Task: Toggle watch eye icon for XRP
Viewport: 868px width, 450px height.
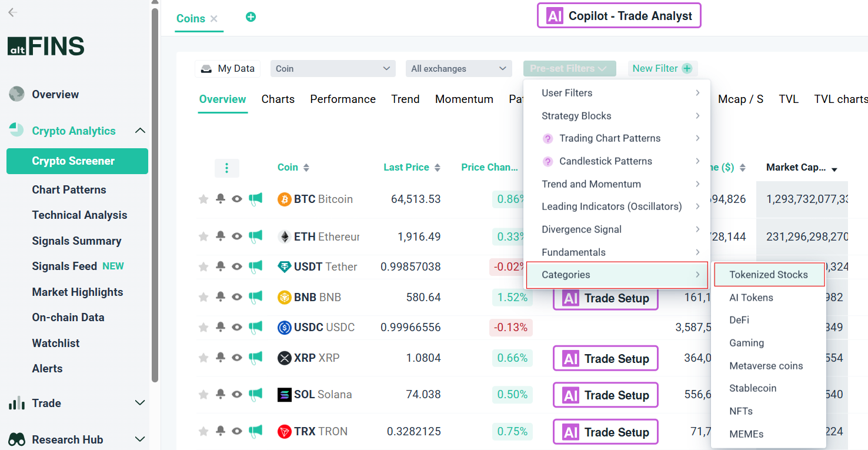Action: tap(237, 358)
